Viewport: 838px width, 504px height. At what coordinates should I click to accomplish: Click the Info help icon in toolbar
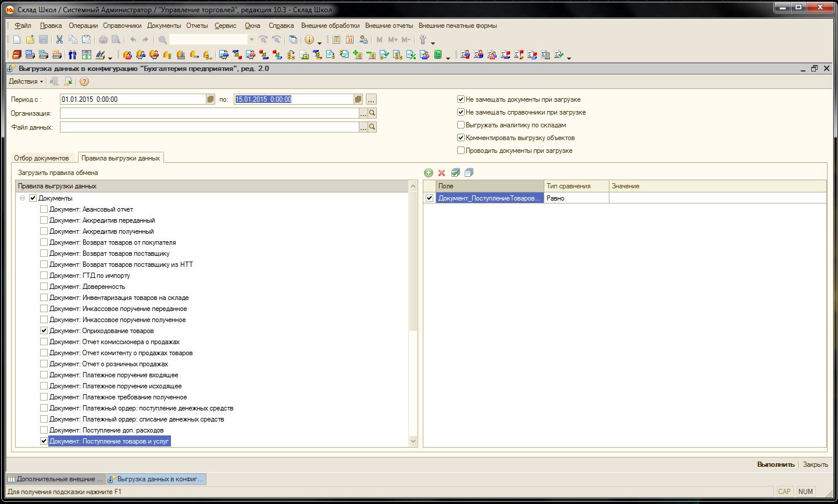click(x=309, y=40)
